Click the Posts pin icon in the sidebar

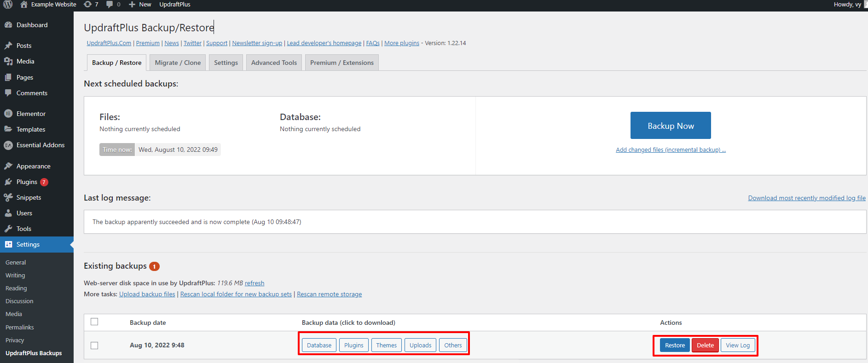8,46
